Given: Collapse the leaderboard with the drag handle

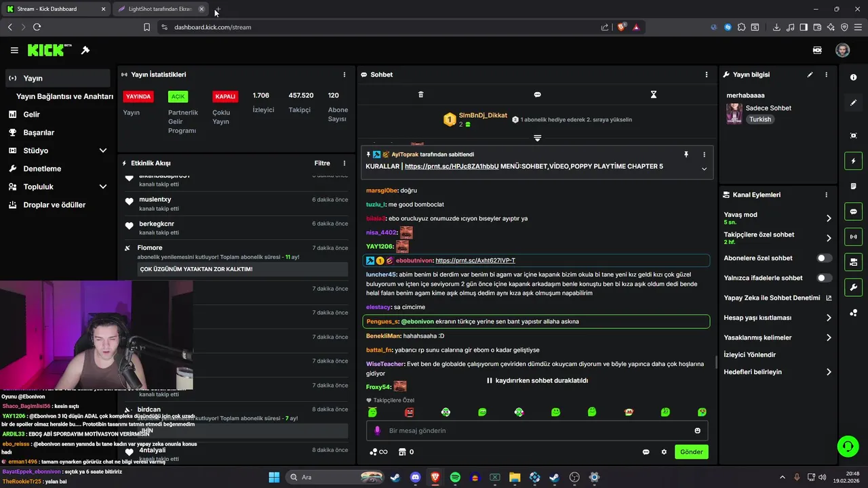Looking at the screenshot, I should [537, 138].
